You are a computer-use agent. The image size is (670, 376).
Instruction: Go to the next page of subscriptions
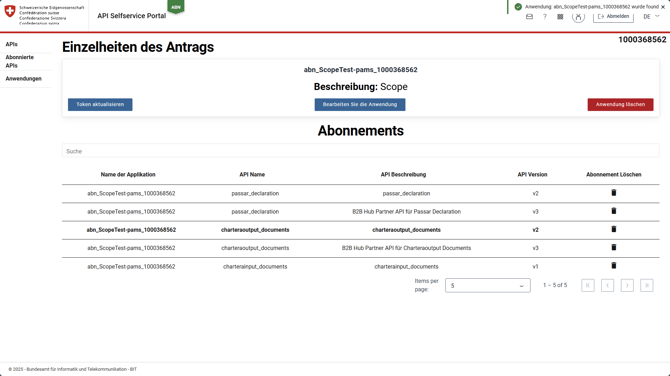click(x=627, y=285)
